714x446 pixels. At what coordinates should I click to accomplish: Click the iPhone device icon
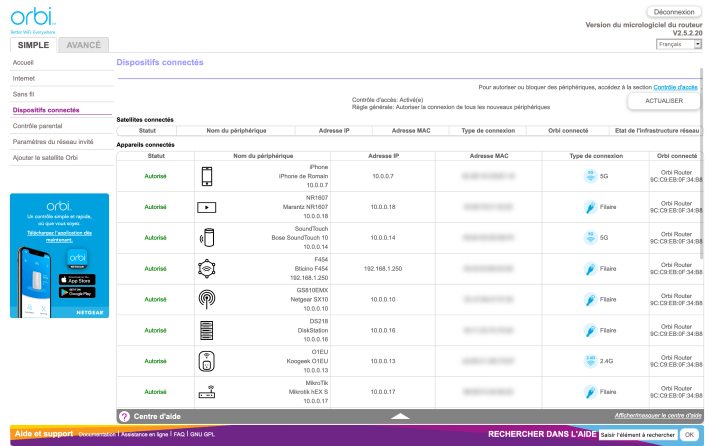pyautogui.click(x=207, y=176)
